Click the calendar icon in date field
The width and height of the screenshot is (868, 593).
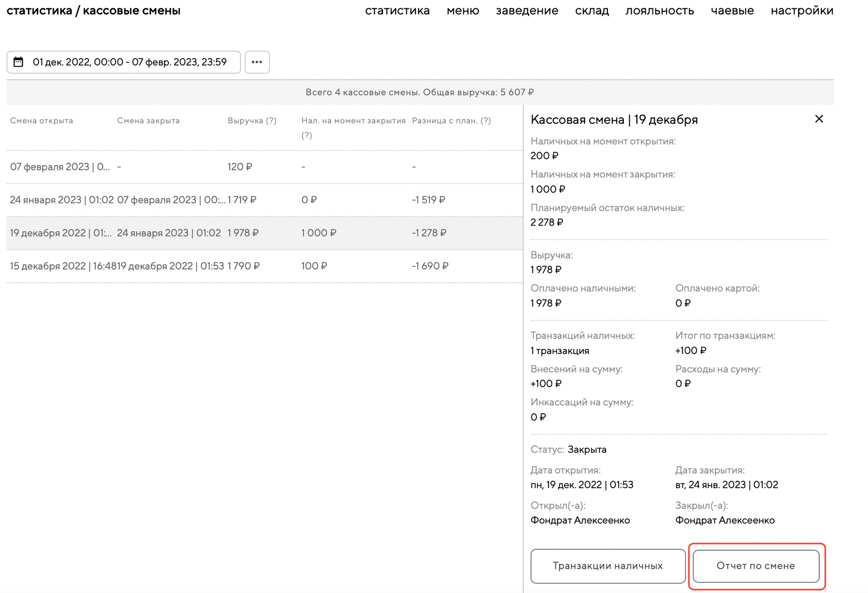pos(18,62)
